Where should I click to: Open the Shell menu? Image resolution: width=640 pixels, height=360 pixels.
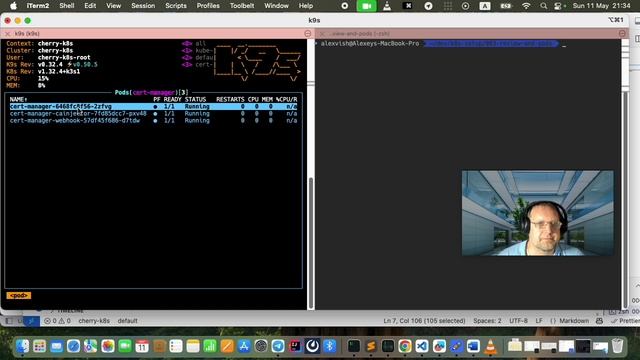click(67, 6)
